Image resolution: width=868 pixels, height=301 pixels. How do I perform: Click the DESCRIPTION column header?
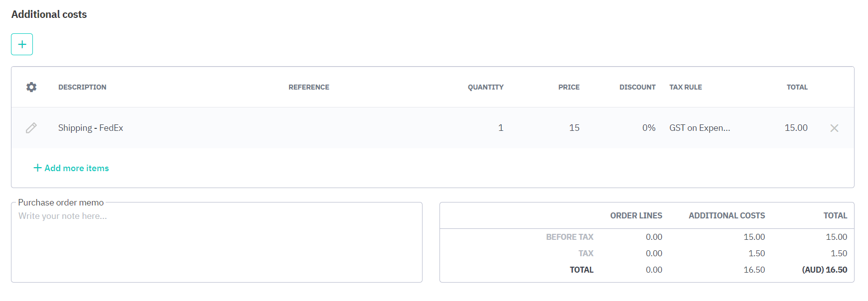click(82, 87)
